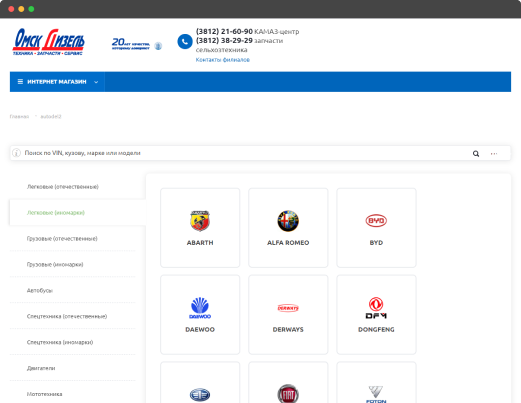Open the ALFA ROMEO brand label
The image size is (521, 403).
(288, 243)
